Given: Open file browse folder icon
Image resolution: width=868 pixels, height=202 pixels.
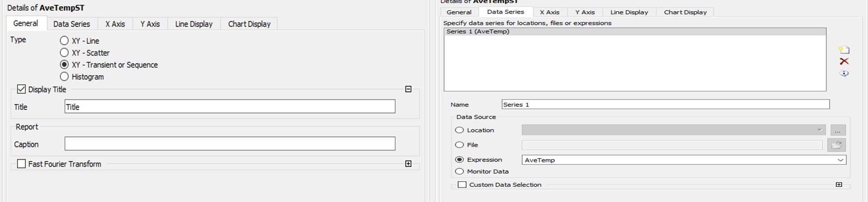Looking at the screenshot, I should (x=836, y=145).
